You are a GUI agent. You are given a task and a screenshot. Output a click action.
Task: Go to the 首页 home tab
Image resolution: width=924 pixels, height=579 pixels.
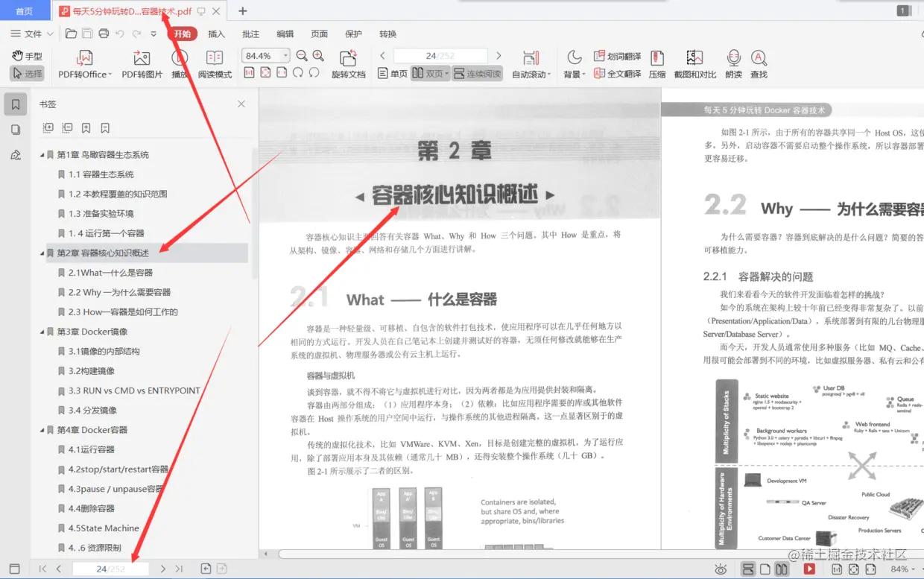coord(25,11)
